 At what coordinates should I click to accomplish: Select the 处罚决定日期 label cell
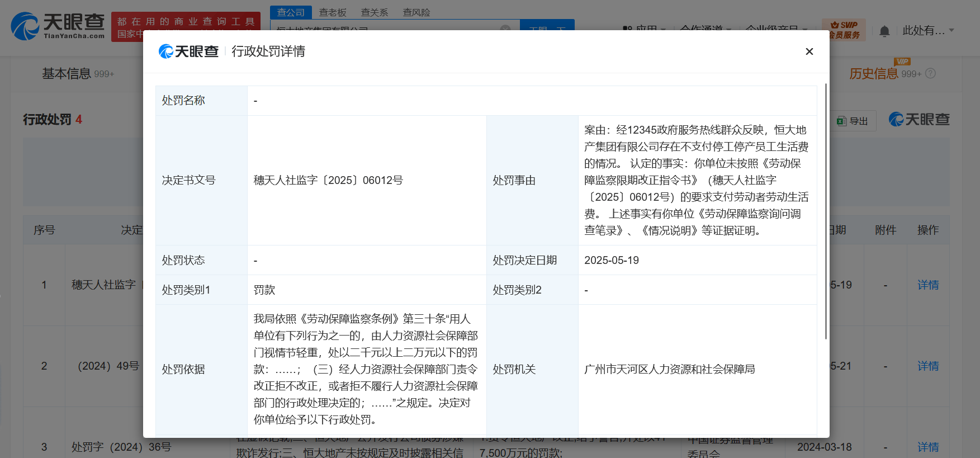[x=532, y=260]
